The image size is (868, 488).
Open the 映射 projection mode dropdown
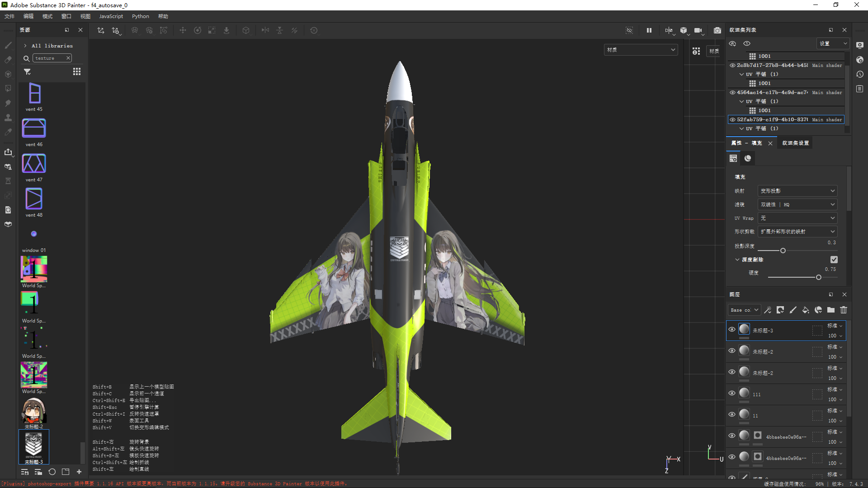pos(797,191)
